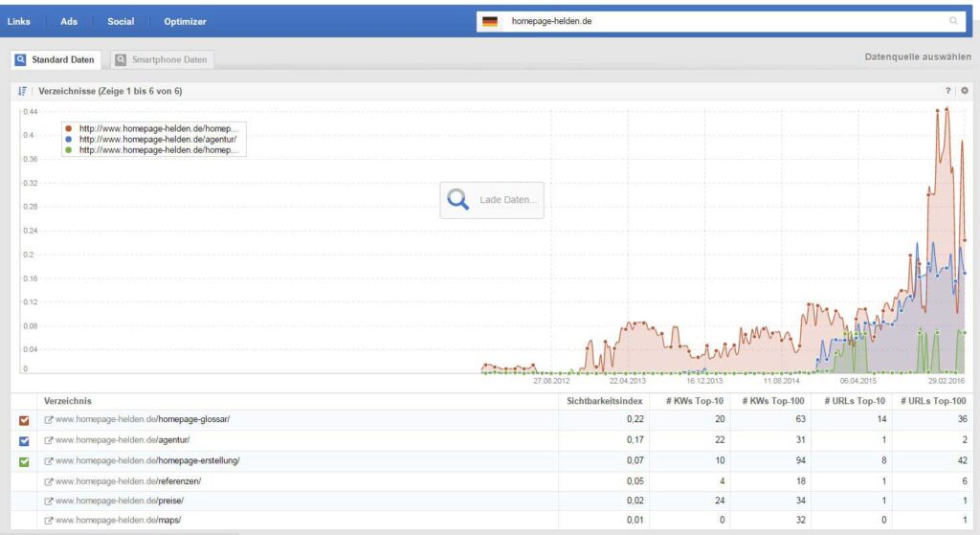
Task: Click URLs Top-100 value 42
Action: (x=963, y=460)
